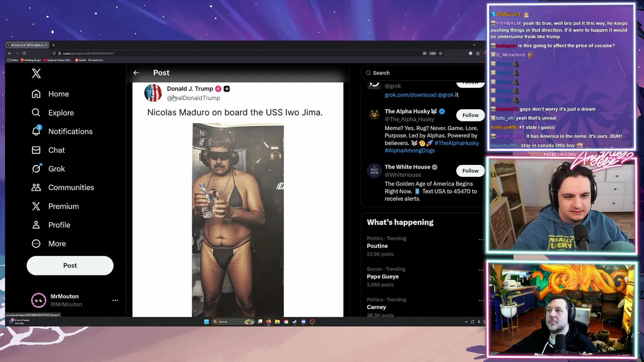
Task: Click the Communities people icon
Action: (x=36, y=187)
